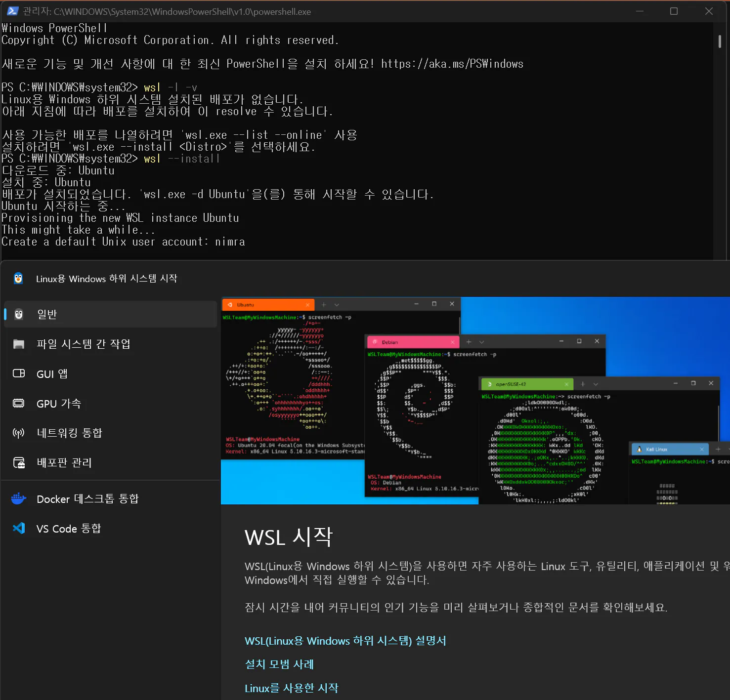Select the Tux penguin icon beside 일반
The image size is (730, 700).
tap(18, 314)
